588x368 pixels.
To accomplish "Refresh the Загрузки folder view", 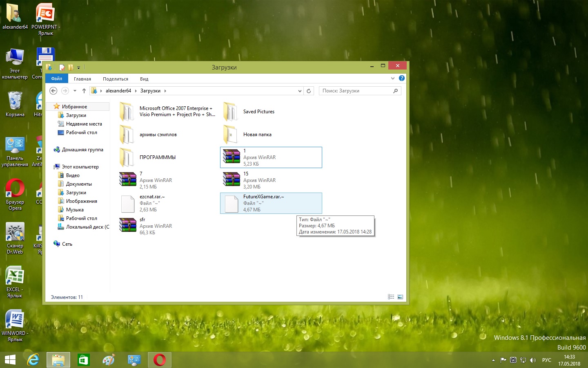I will click(x=309, y=91).
